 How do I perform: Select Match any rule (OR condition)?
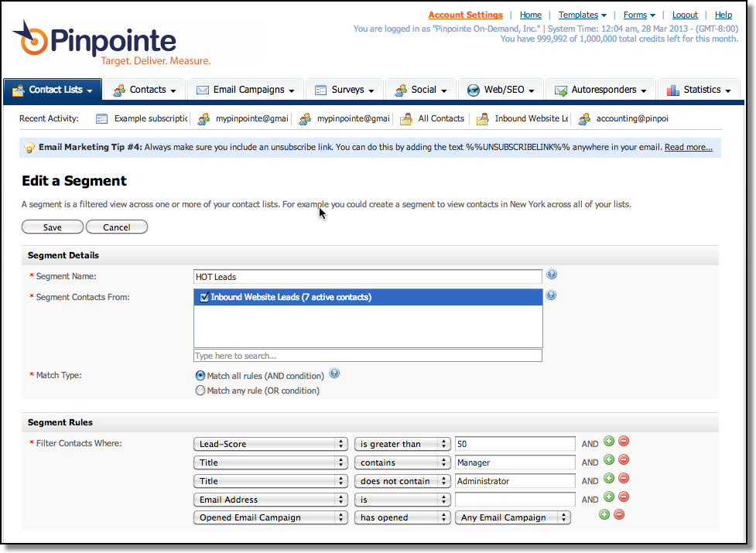200,389
